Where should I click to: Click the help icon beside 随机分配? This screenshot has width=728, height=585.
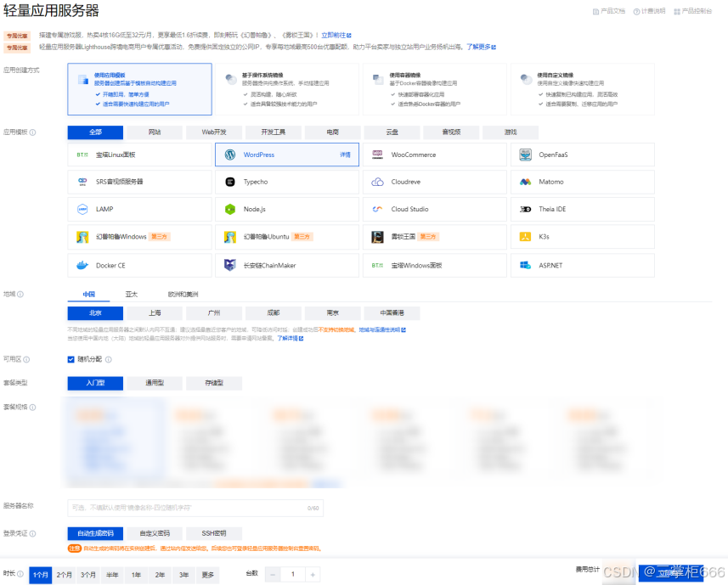point(108,359)
